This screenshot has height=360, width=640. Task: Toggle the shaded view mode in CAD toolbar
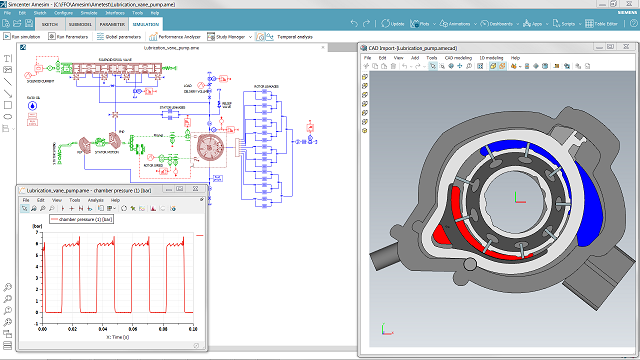493,66
